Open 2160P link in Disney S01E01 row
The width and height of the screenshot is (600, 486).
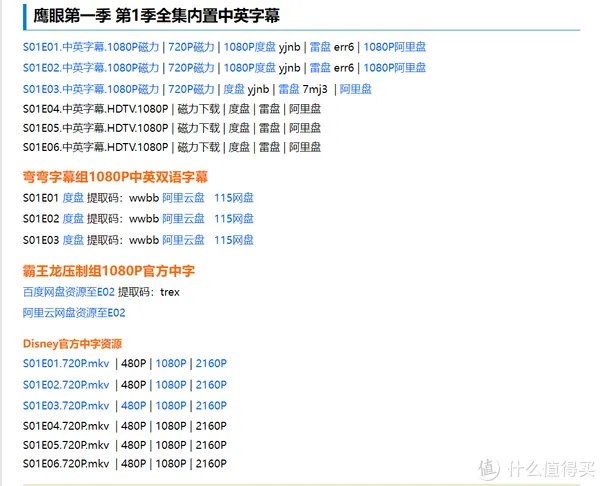pos(211,363)
